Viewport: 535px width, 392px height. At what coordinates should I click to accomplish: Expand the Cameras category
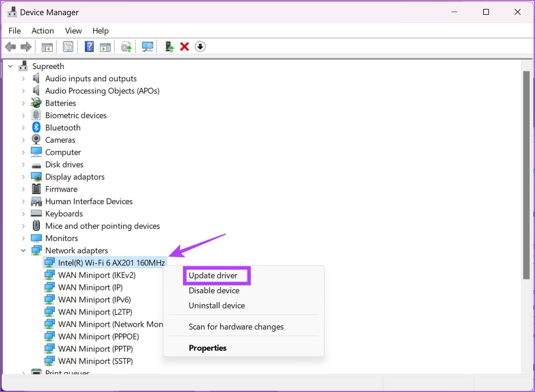pos(23,140)
